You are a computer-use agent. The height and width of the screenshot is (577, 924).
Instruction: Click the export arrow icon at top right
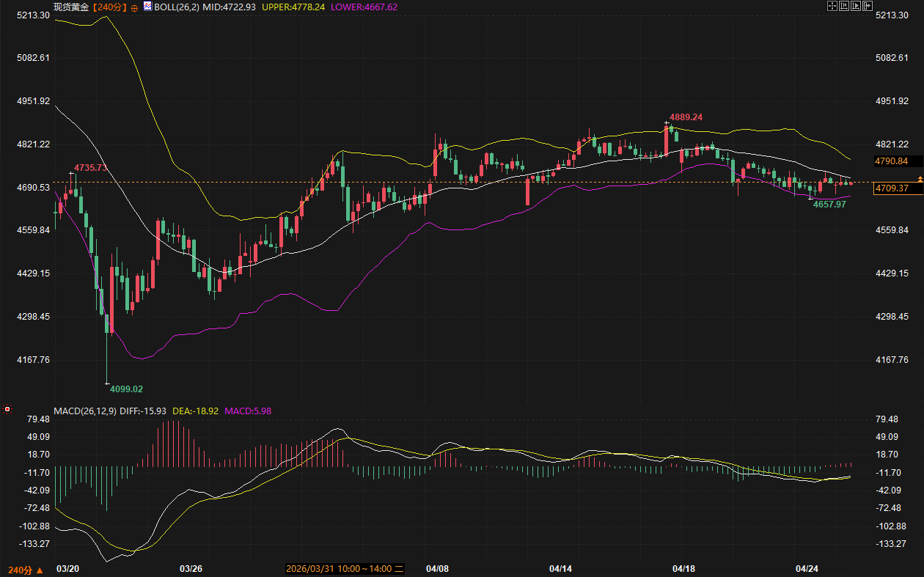point(868,7)
